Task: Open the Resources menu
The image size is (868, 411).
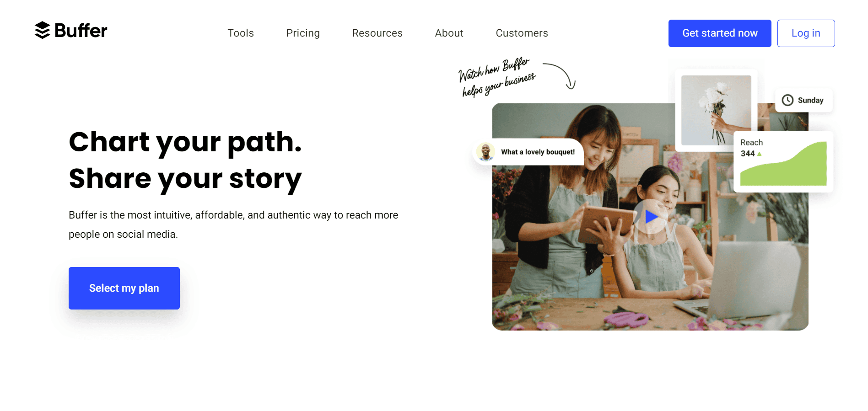Action: click(377, 33)
